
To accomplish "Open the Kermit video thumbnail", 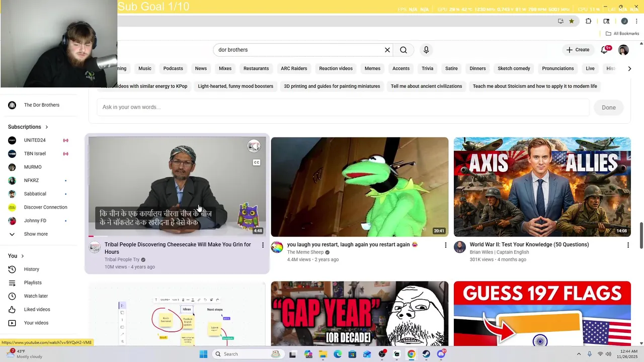I will tap(359, 187).
